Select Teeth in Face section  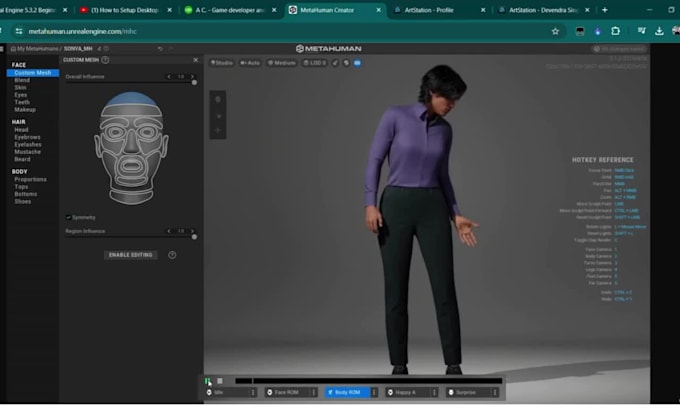[22, 102]
